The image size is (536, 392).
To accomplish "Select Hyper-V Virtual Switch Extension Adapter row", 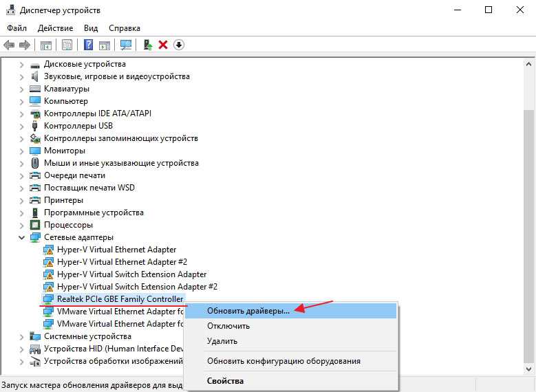I will (x=131, y=274).
